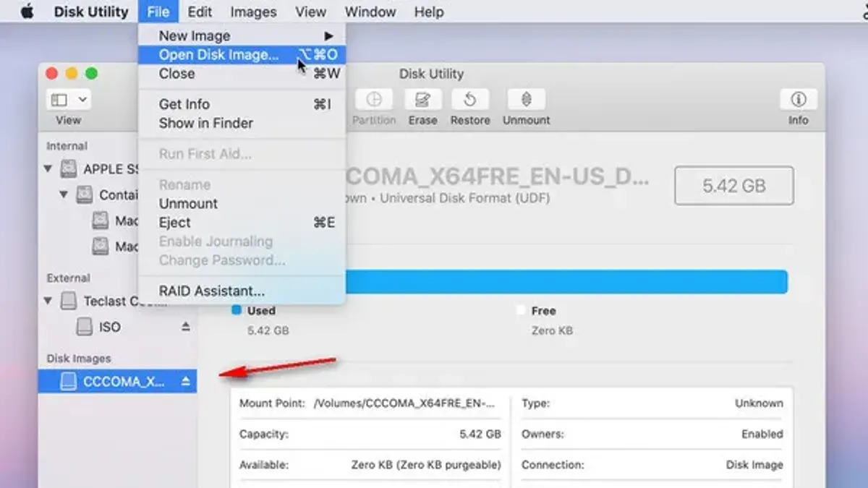Collapse the Teclast external disk triangle
Viewport: 868px width, 488px height.
click(48, 301)
